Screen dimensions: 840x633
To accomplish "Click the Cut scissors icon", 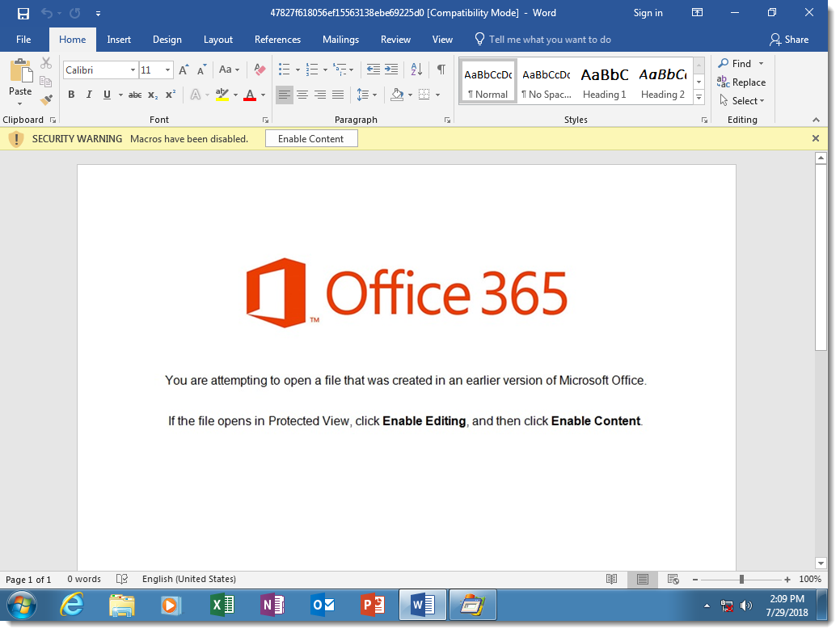I will click(x=46, y=64).
